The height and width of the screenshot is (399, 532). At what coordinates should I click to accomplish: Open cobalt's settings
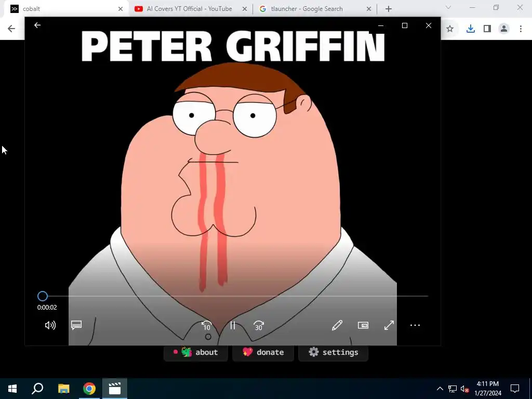click(x=333, y=353)
